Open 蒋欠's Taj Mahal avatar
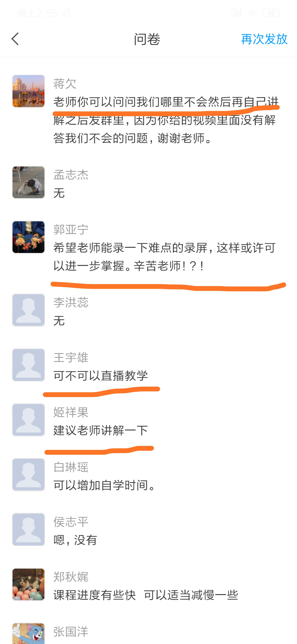297x644 pixels. pos(29,91)
